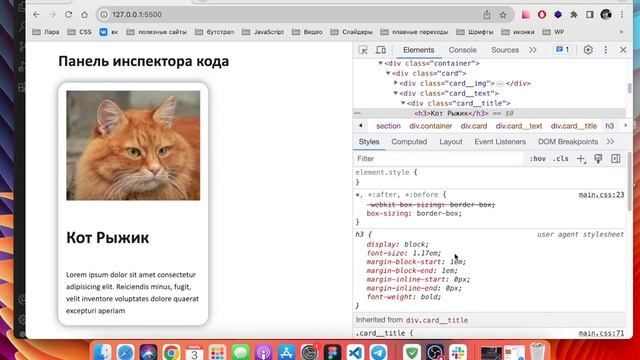
Task: Open the Chrome profile avatar
Action: coord(606,15)
